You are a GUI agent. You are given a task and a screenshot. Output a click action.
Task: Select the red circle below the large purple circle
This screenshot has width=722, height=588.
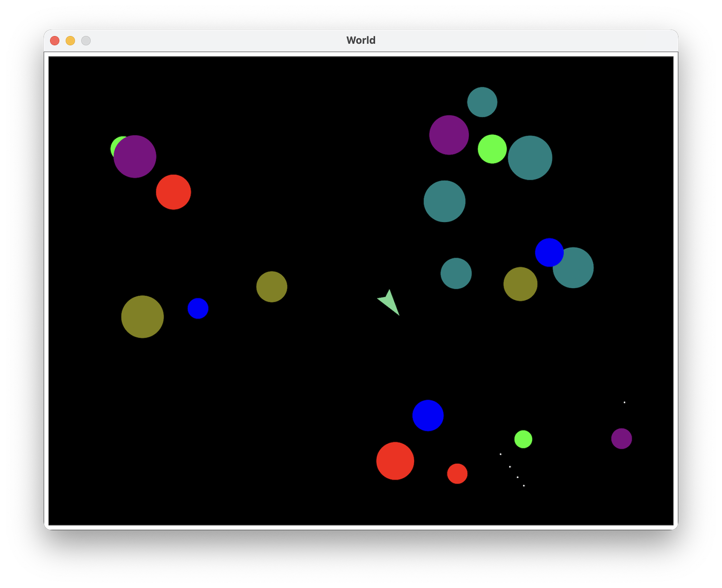point(174,192)
